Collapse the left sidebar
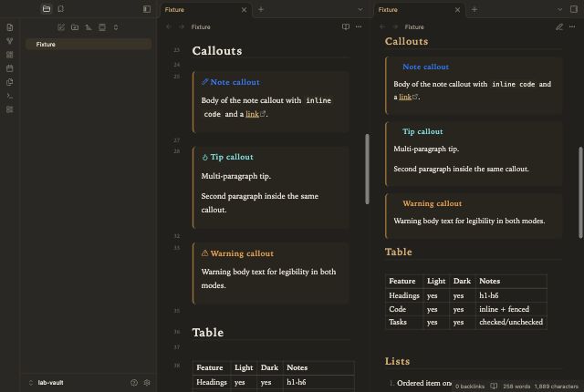Image resolution: width=584 pixels, height=392 pixels. (147, 9)
